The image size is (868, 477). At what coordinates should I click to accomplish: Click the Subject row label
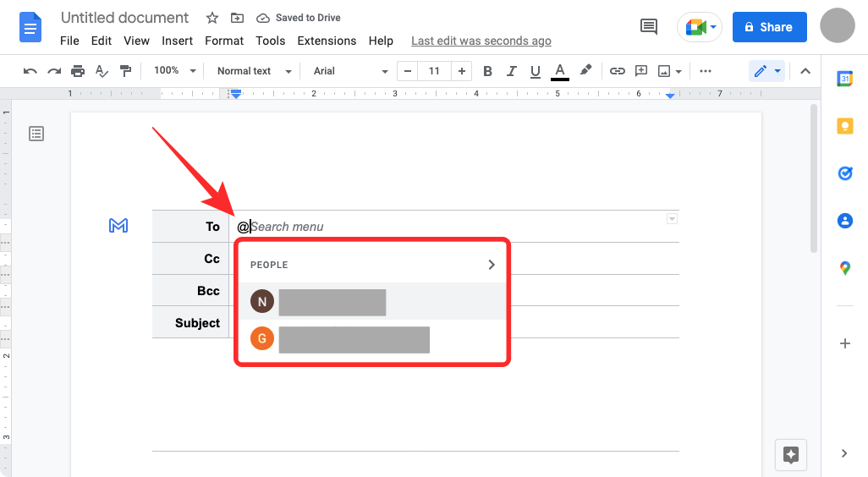click(197, 323)
